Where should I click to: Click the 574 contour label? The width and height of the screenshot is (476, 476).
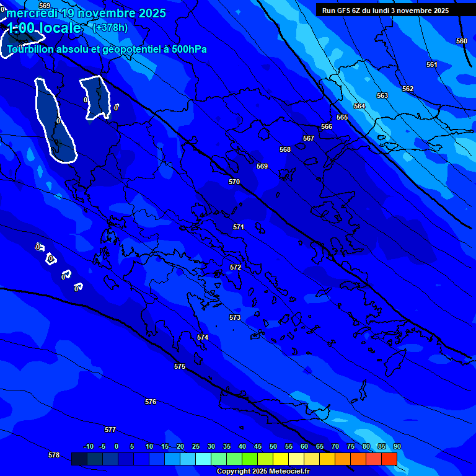point(203,337)
